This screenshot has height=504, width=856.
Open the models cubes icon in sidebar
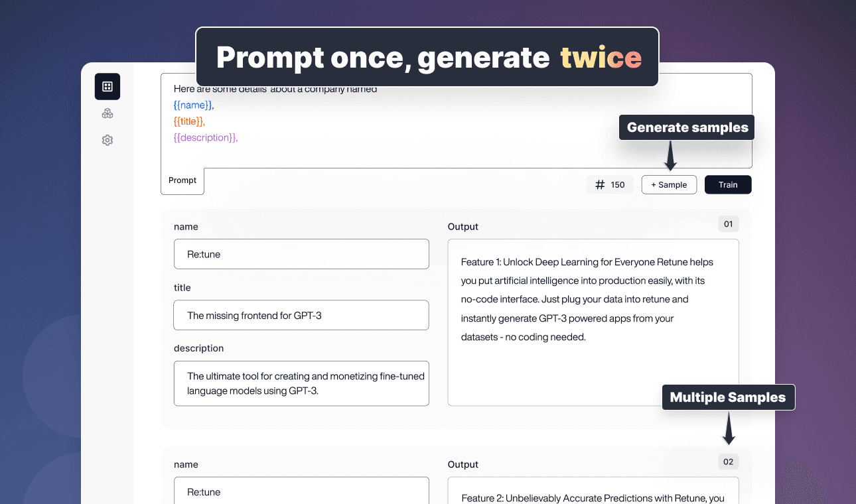(x=107, y=113)
